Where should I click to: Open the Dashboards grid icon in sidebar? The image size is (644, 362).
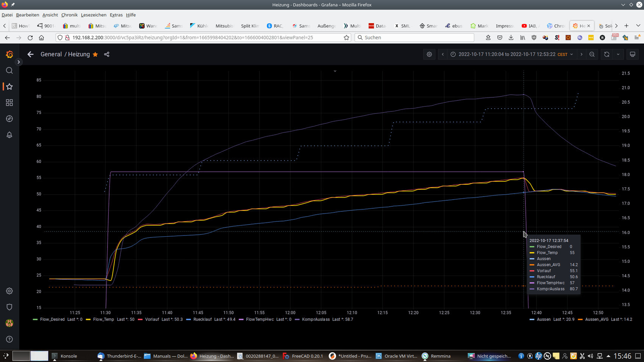pyautogui.click(x=9, y=103)
